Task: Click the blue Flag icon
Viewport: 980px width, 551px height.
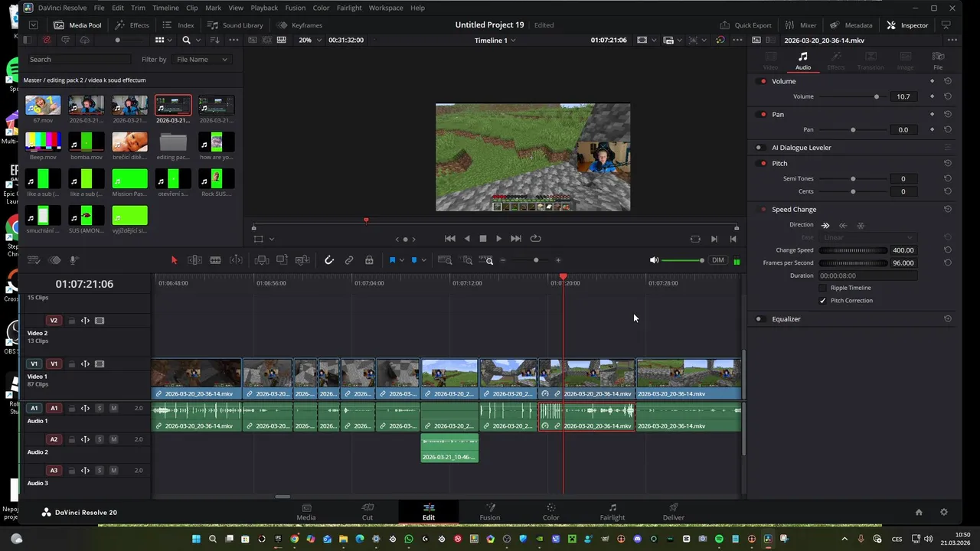Action: click(392, 260)
